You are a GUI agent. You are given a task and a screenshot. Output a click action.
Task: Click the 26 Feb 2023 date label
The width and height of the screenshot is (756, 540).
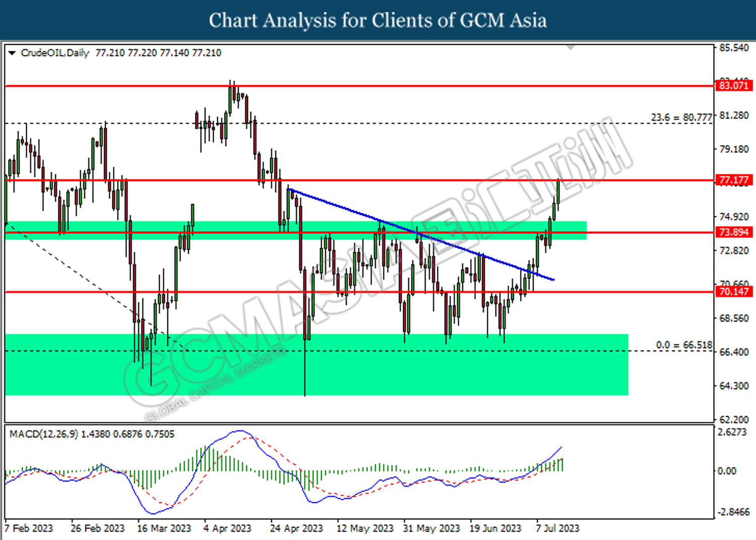(97, 528)
